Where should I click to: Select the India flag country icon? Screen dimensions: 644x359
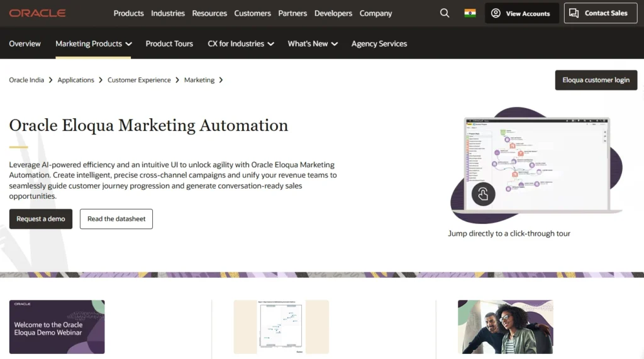[x=470, y=13]
